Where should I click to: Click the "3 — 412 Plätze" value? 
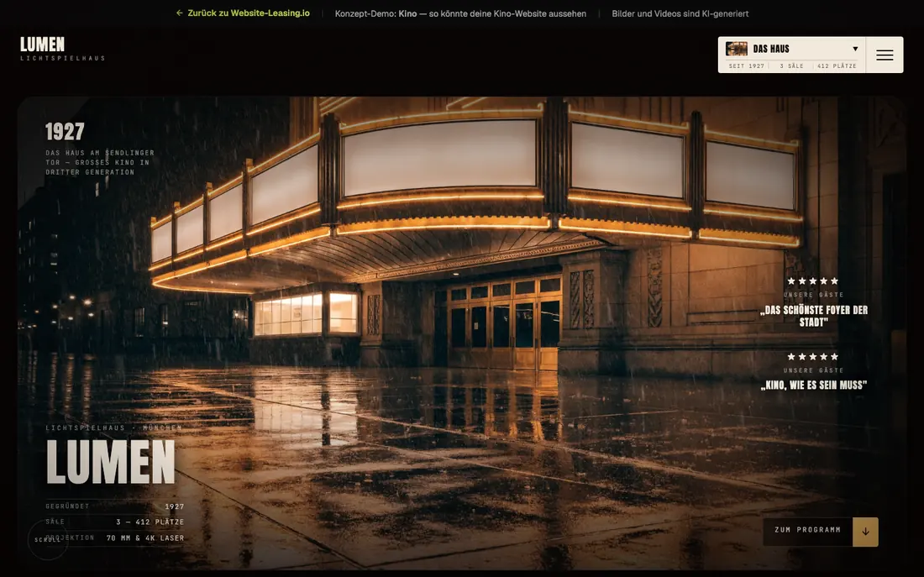[x=150, y=522]
